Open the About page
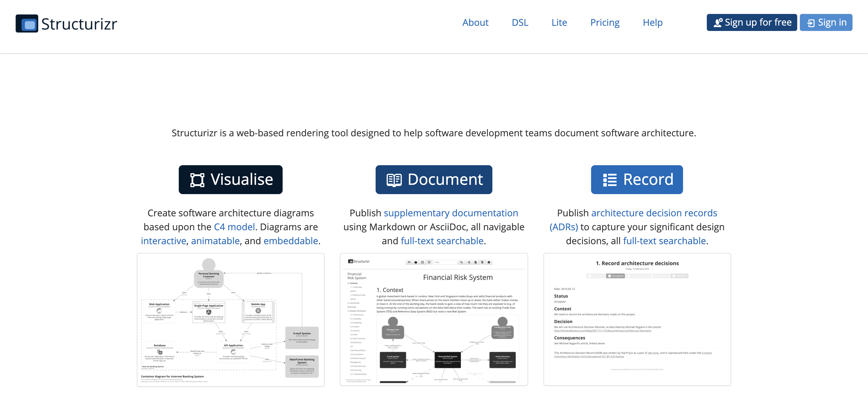Screen dimensions: 868x413 (475, 22)
